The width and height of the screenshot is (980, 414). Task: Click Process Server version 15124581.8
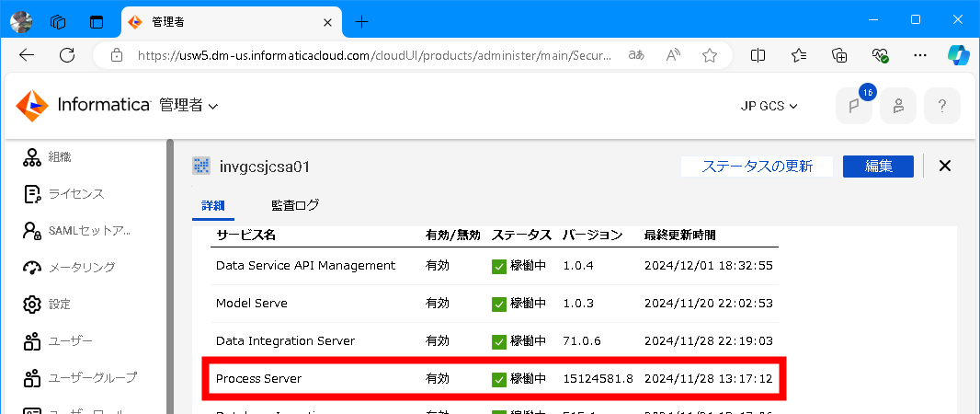[x=598, y=379]
